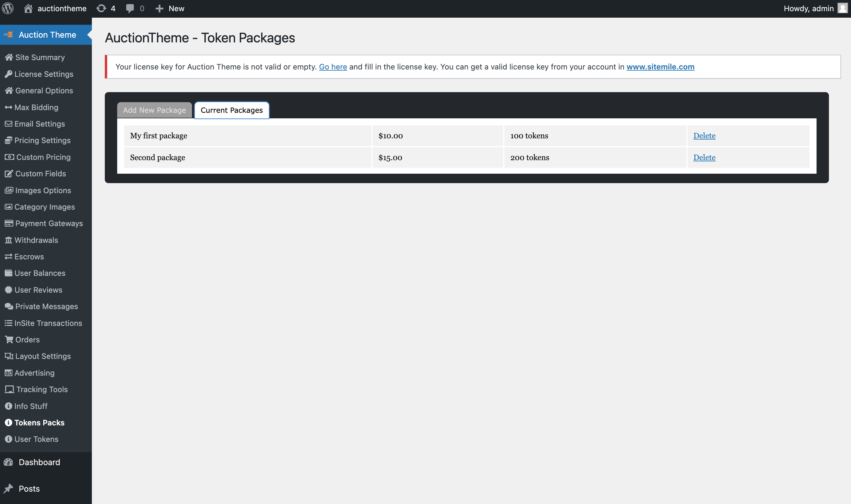Open Info Stuff menu item
The height and width of the screenshot is (504, 851).
pyautogui.click(x=31, y=406)
